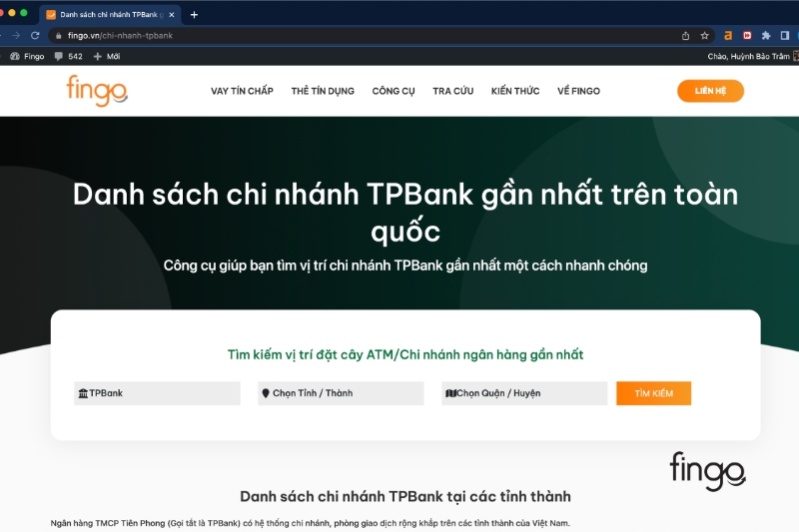Image resolution: width=799 pixels, height=532 pixels.
Task: Click the Fingo orange logo in header
Action: [x=97, y=91]
